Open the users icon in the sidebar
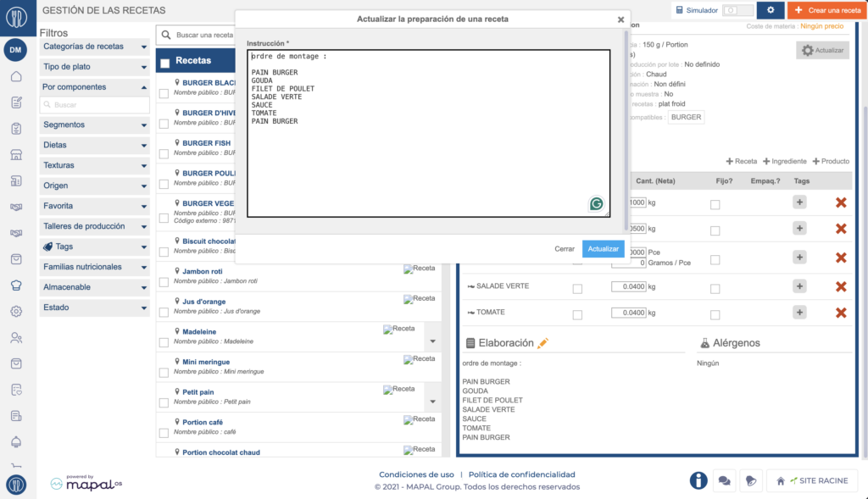Image resolution: width=868 pixels, height=499 pixels. [16, 337]
